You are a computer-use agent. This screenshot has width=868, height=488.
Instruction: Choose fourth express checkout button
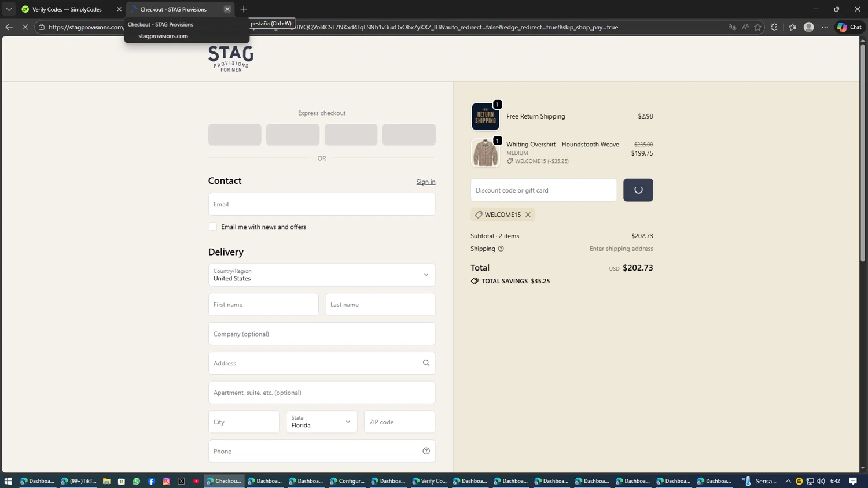[x=409, y=135]
